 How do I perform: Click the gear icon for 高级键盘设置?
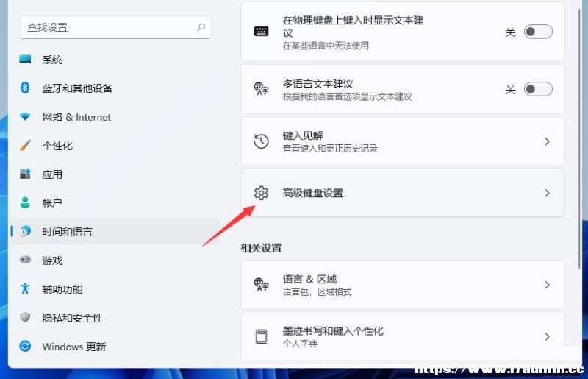coord(262,193)
